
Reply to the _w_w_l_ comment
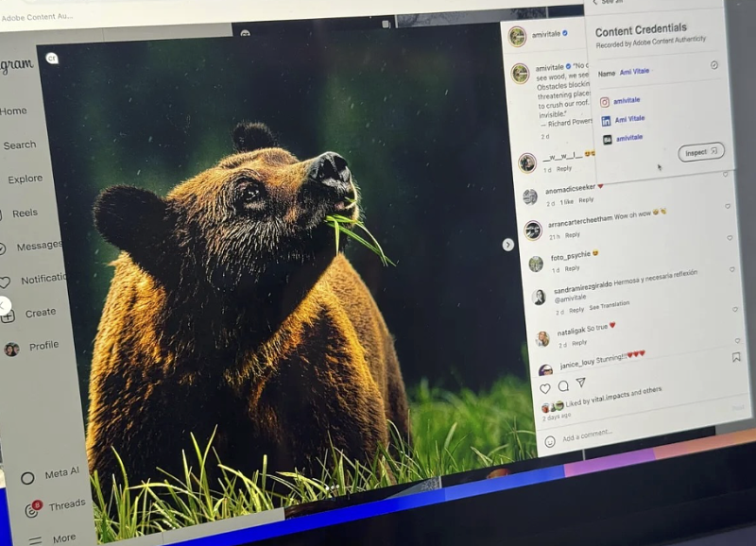pos(563,169)
